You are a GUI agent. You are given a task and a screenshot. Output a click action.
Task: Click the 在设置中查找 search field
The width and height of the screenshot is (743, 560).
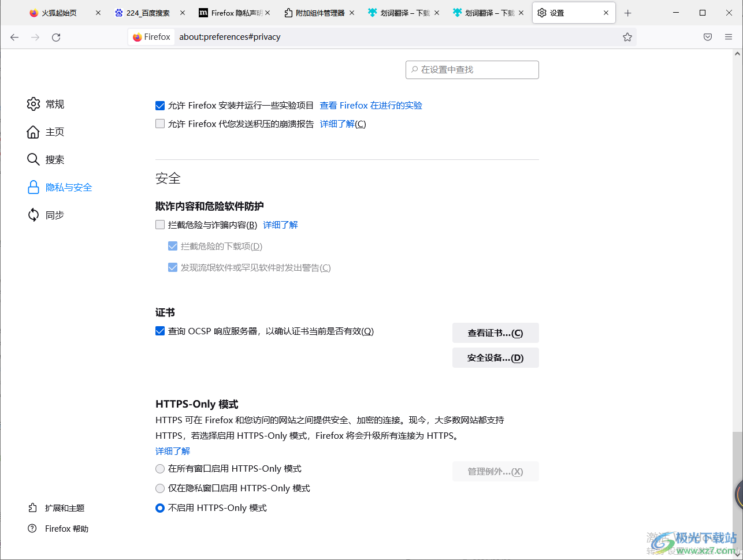[x=473, y=70]
